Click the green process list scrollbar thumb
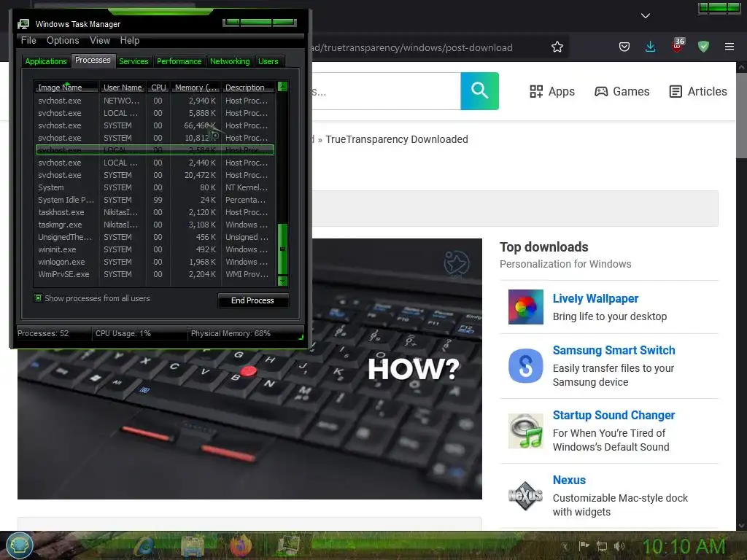The width and height of the screenshot is (747, 560). point(282,249)
